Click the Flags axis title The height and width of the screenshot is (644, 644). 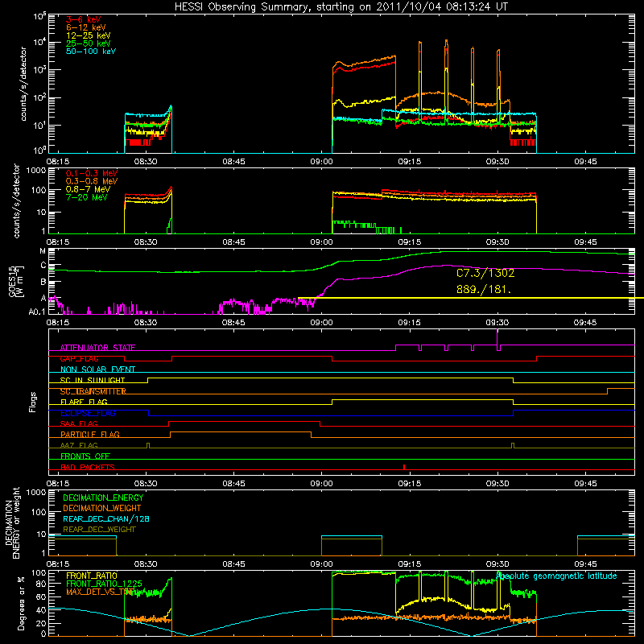click(33, 402)
